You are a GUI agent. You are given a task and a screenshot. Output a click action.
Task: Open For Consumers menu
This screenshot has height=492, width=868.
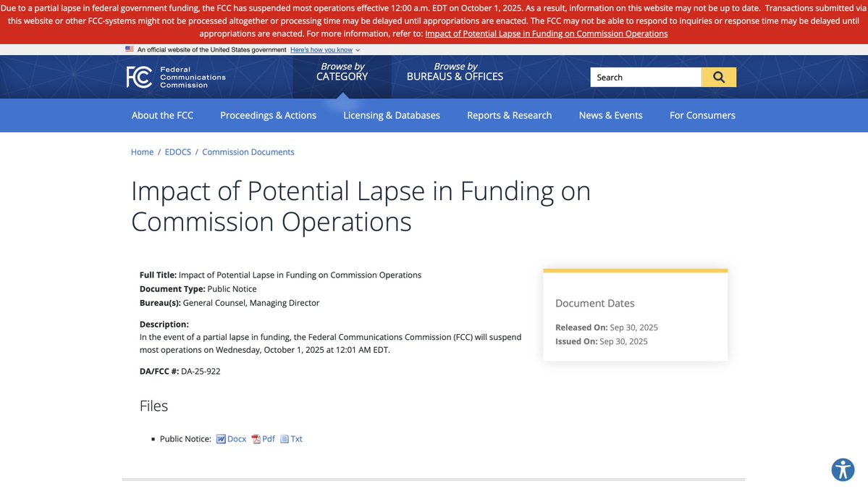[x=702, y=115]
